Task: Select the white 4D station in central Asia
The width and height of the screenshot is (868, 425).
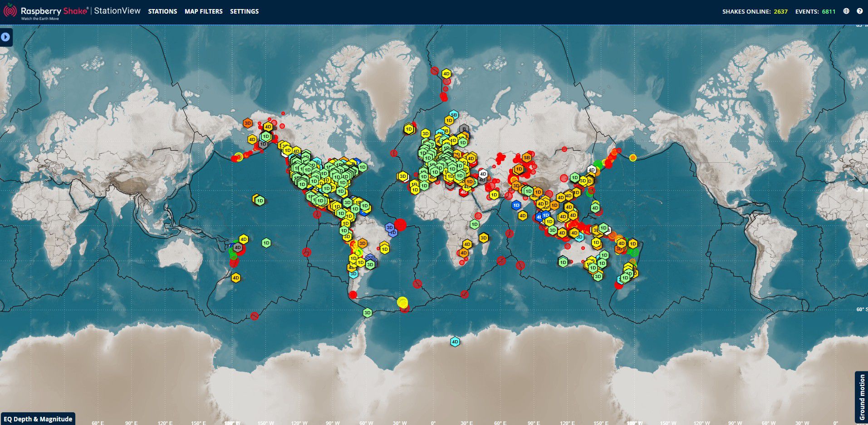Action: (482, 173)
